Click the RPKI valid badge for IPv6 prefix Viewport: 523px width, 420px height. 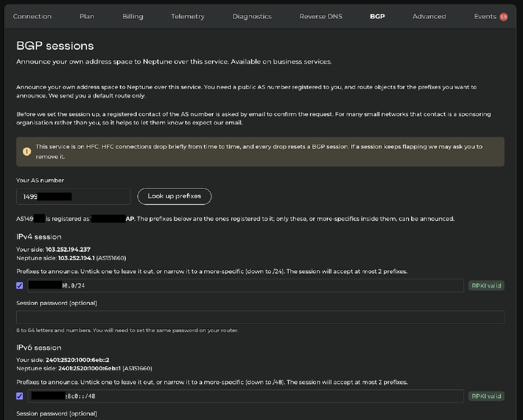click(486, 396)
